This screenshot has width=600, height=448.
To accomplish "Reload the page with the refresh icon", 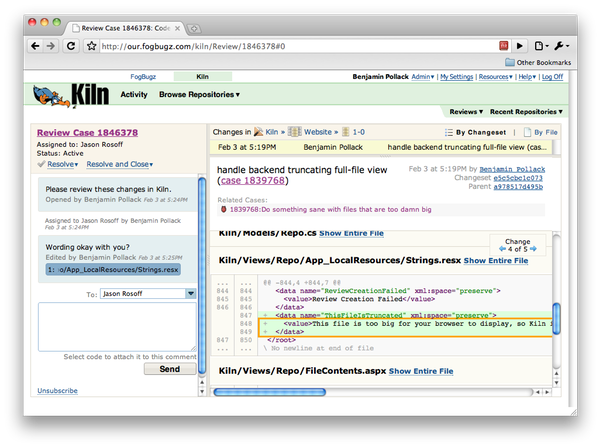I will [x=71, y=46].
